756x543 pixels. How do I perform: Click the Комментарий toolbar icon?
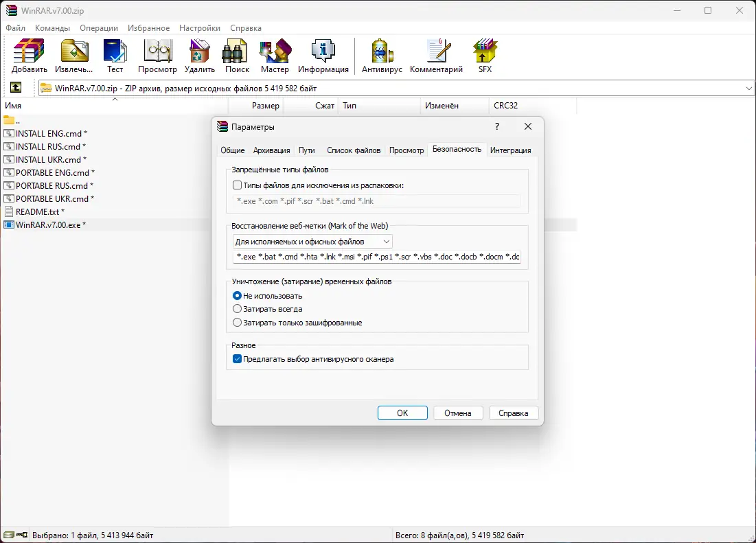438,51
